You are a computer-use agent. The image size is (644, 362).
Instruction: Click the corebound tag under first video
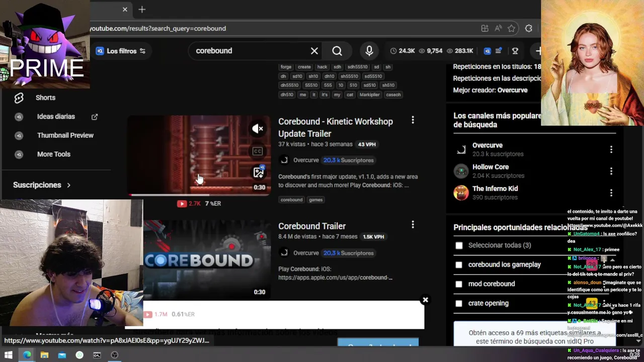coord(291,200)
